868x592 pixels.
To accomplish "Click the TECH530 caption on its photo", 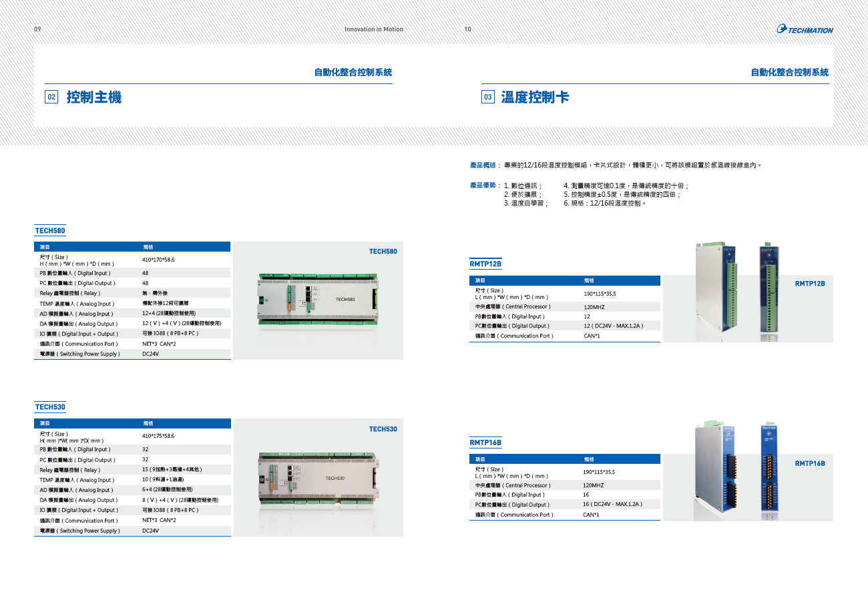I will 383,429.
